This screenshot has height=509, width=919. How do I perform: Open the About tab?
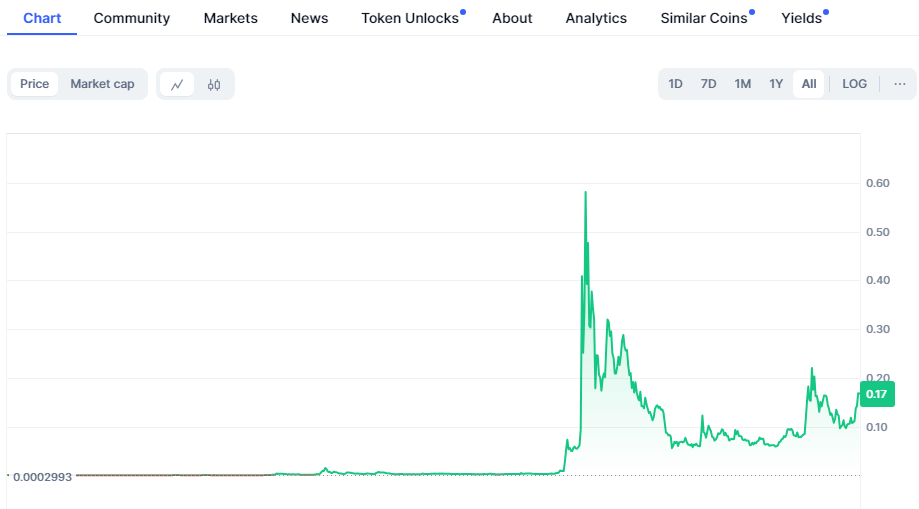click(512, 18)
